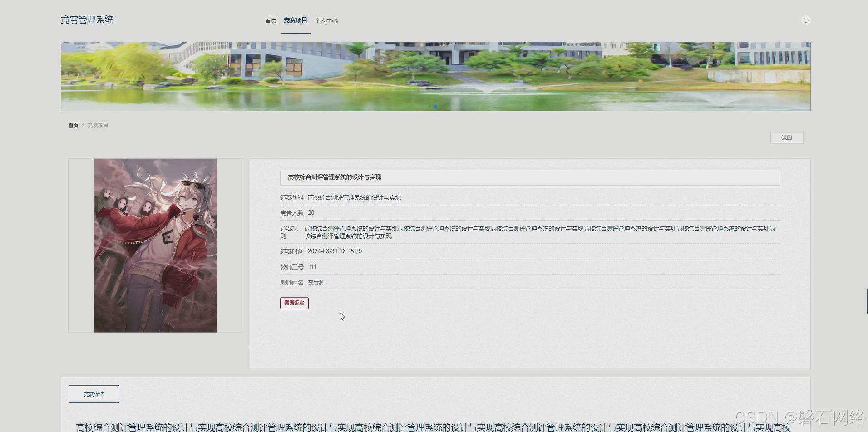Select the second carousel indicator dot
This screenshot has width=868, height=432.
click(x=430, y=107)
